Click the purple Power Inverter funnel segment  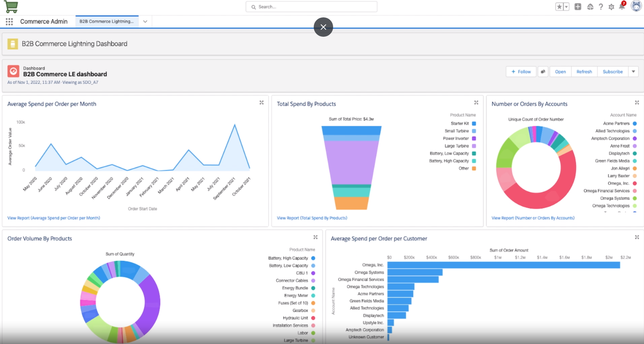point(351,162)
